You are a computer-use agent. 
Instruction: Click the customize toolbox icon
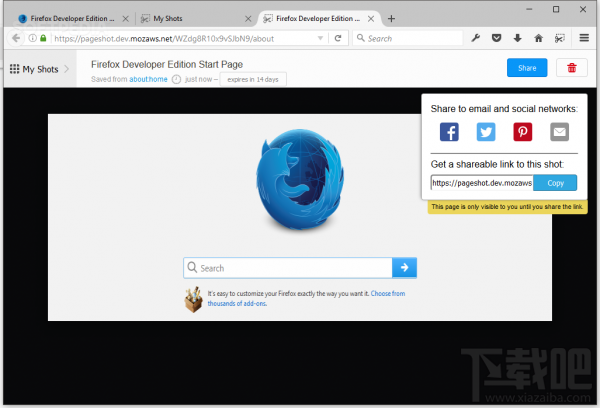click(194, 299)
